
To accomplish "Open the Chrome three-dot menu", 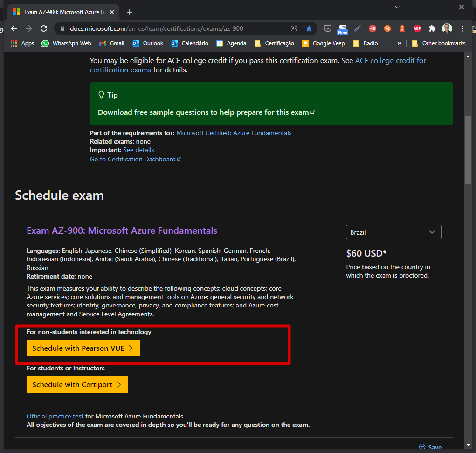I will (x=462, y=28).
